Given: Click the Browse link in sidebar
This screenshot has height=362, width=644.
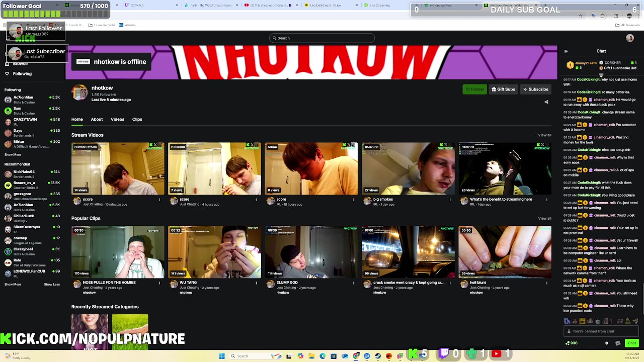Looking at the screenshot, I should [x=20, y=64].
